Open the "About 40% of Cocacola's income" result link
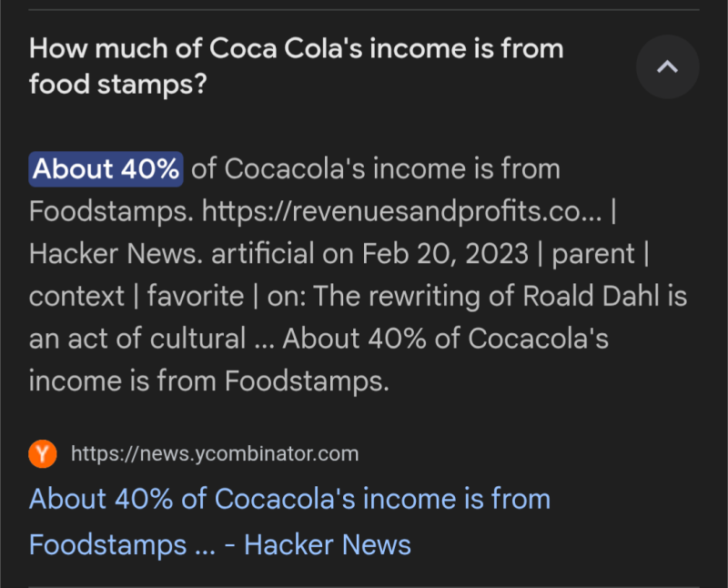The width and height of the screenshot is (728, 588). click(289, 499)
